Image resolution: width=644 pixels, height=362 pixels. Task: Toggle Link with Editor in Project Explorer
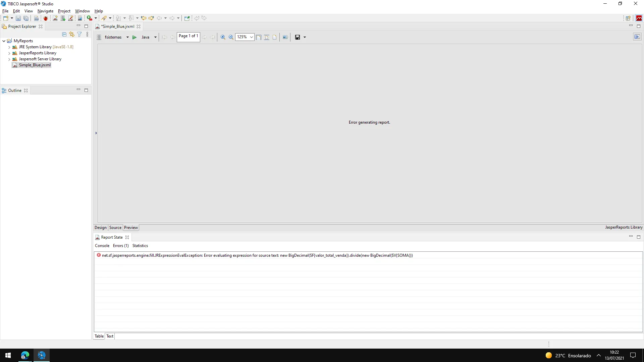(72, 34)
